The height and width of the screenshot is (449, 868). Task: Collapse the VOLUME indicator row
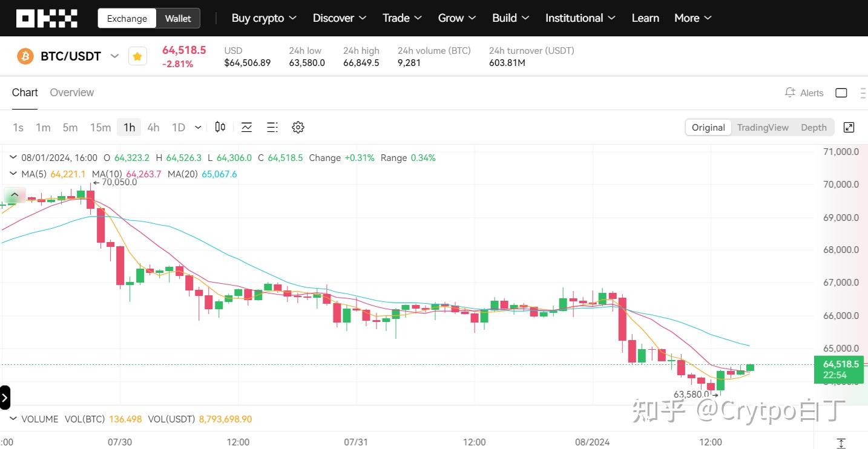point(13,419)
